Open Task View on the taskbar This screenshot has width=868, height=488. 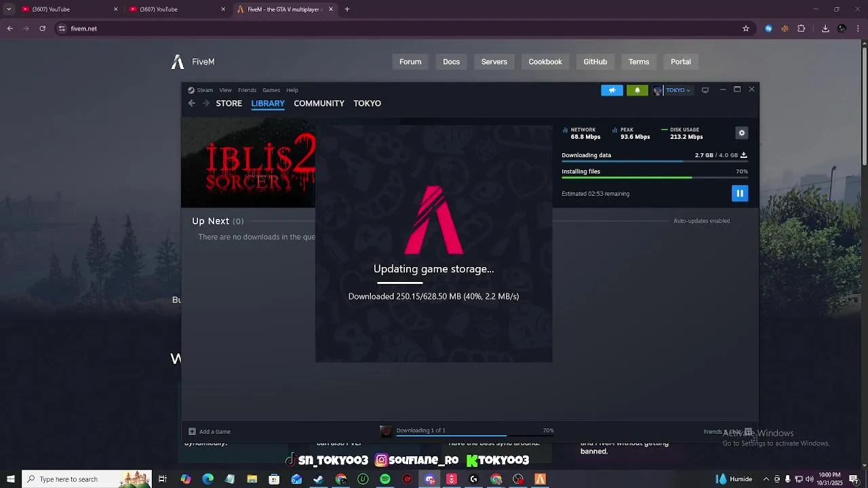pyautogui.click(x=163, y=479)
